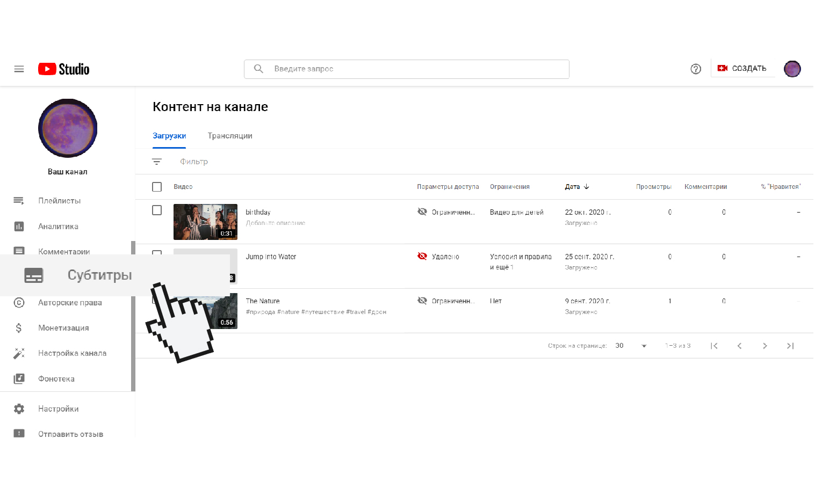
Task: Open The Nature video title link
Action: [x=263, y=301]
